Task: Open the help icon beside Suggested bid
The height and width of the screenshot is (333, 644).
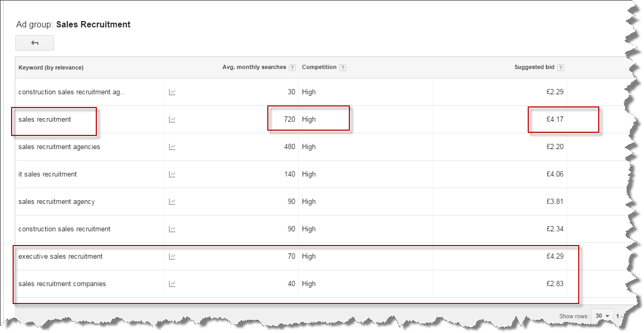Action: click(x=560, y=67)
